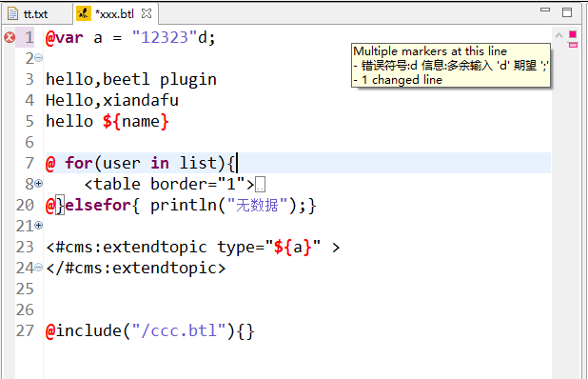Click the red error indicator in overview ruler
The width and height of the screenshot is (588, 379).
[573, 34]
